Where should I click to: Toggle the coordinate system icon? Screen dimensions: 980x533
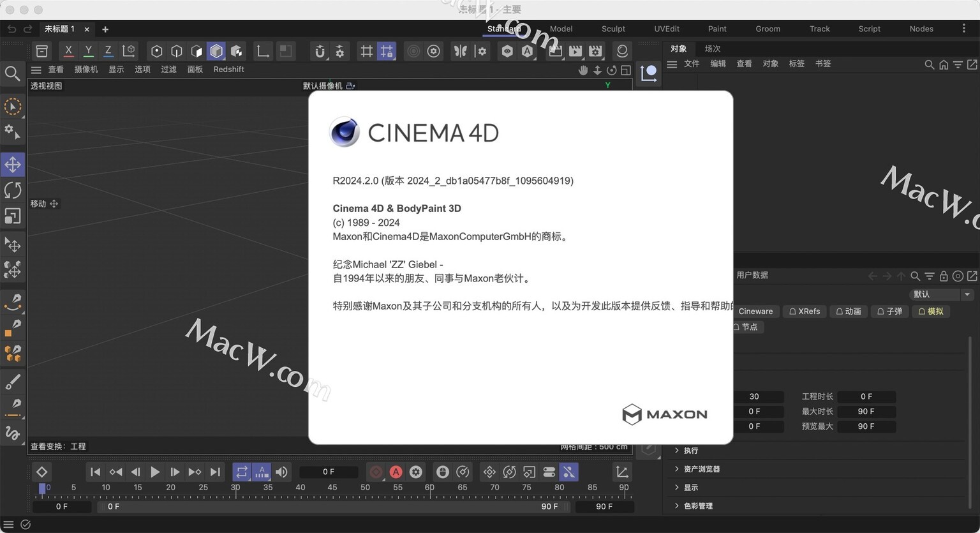coord(128,51)
